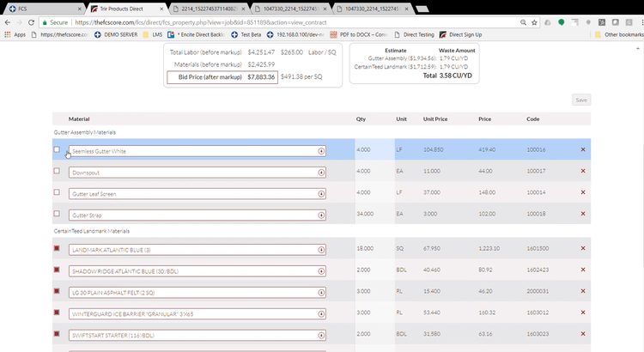Screen dimensions: 644x352
Task: Reload the page with the refresh icon
Action: tap(31, 22)
